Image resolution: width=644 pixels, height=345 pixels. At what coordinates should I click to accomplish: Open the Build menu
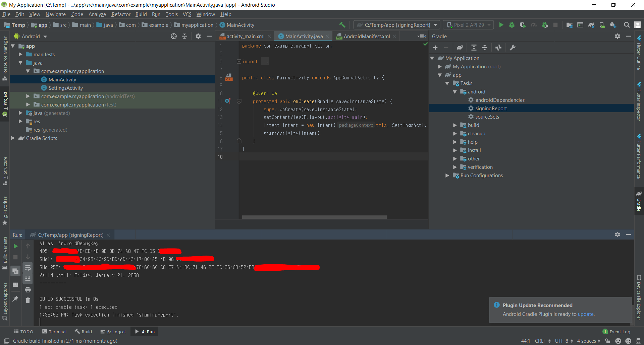click(x=141, y=14)
